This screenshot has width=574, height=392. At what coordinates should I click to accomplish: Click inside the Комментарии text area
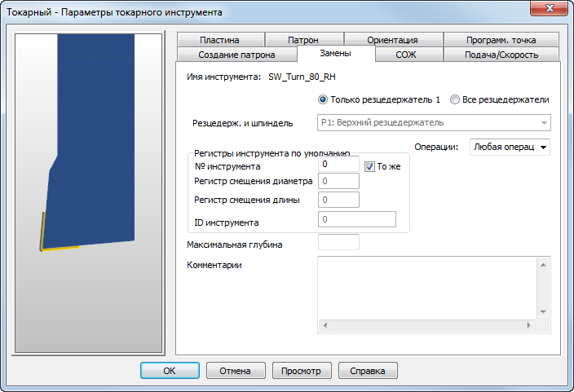[427, 288]
